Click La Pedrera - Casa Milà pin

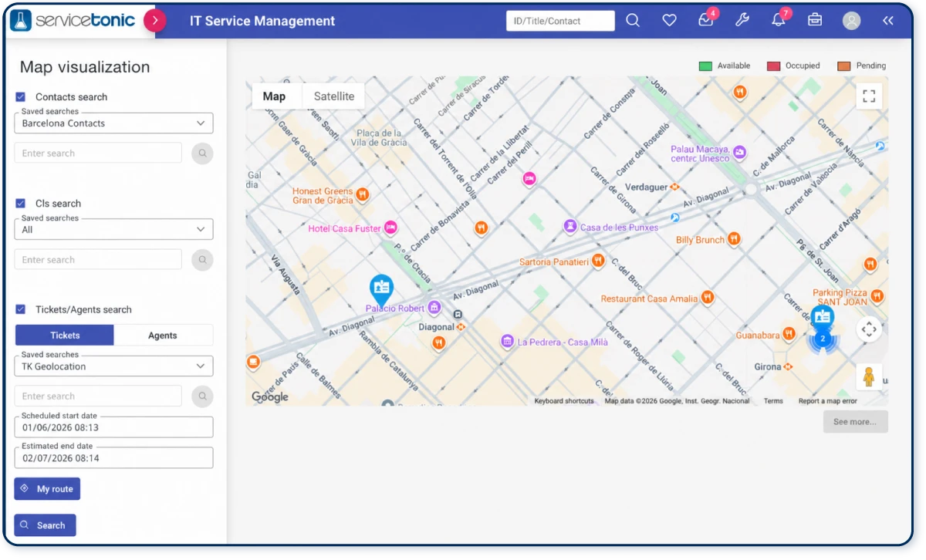(507, 341)
